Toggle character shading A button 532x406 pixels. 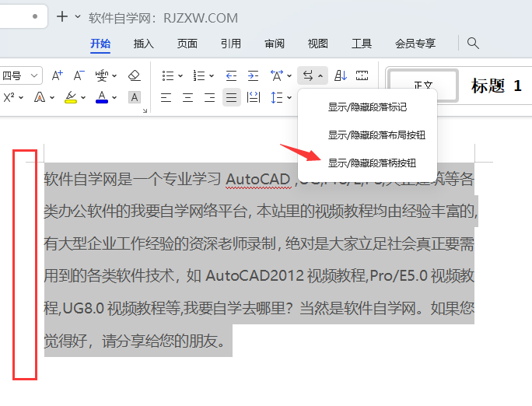[135, 98]
